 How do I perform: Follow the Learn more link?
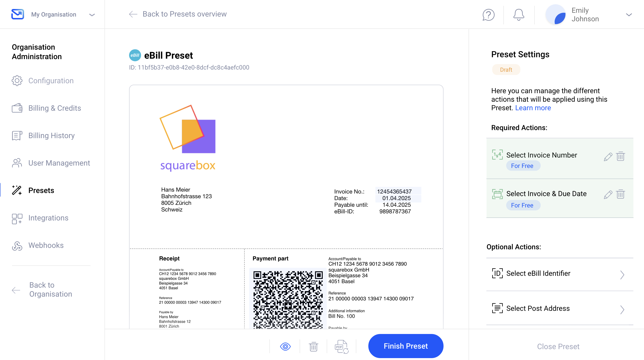(x=533, y=108)
